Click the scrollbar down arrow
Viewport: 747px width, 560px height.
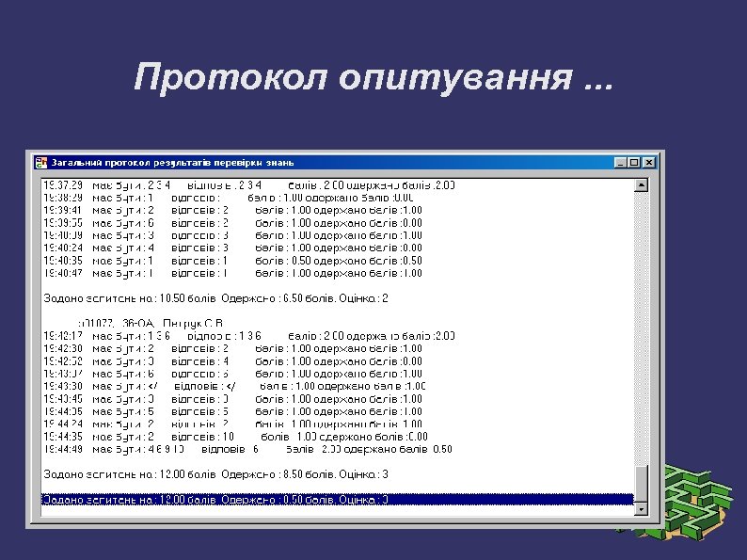click(642, 509)
